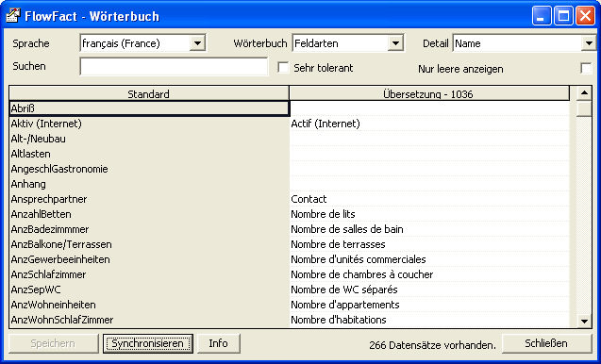Screen dimensions: 601x364
Task: Select the Altlasten row
Action: [x=149, y=154]
